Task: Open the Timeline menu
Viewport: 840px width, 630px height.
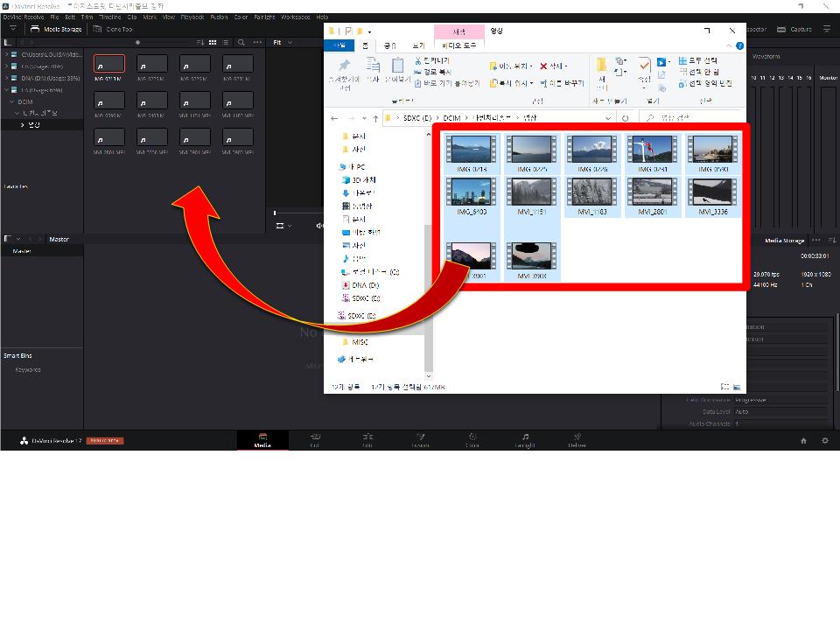Action: (x=110, y=17)
